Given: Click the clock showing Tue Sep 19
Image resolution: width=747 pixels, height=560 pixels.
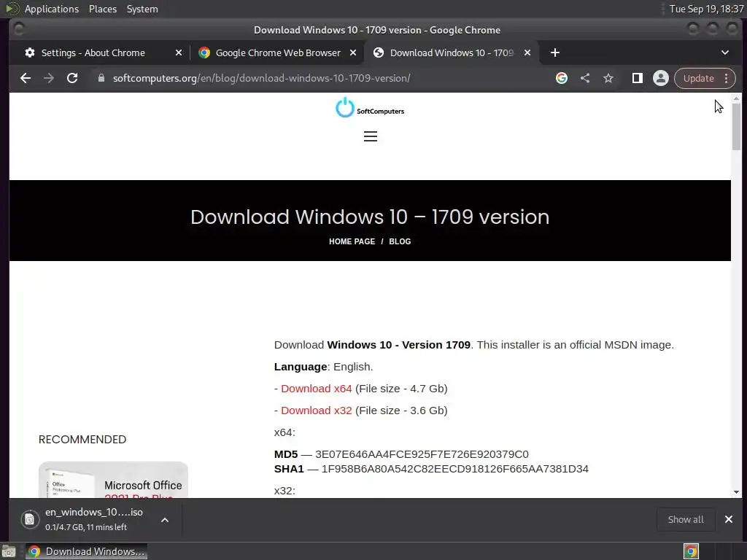Looking at the screenshot, I should [706, 9].
